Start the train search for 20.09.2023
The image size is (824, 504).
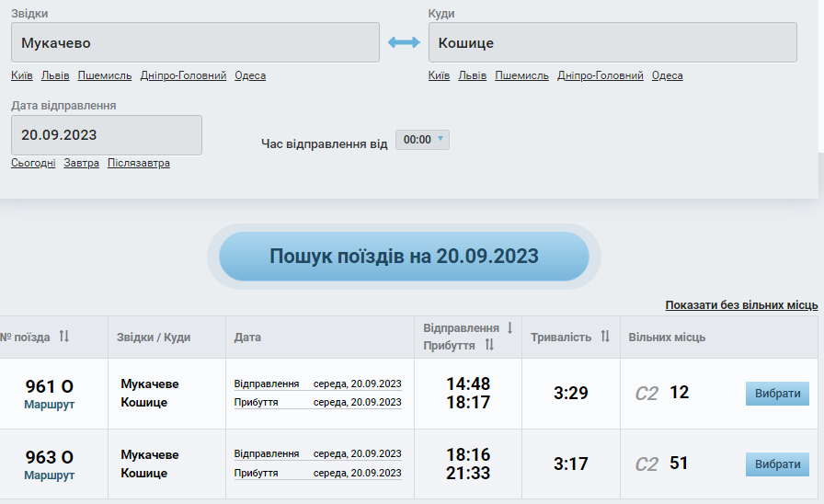point(404,257)
